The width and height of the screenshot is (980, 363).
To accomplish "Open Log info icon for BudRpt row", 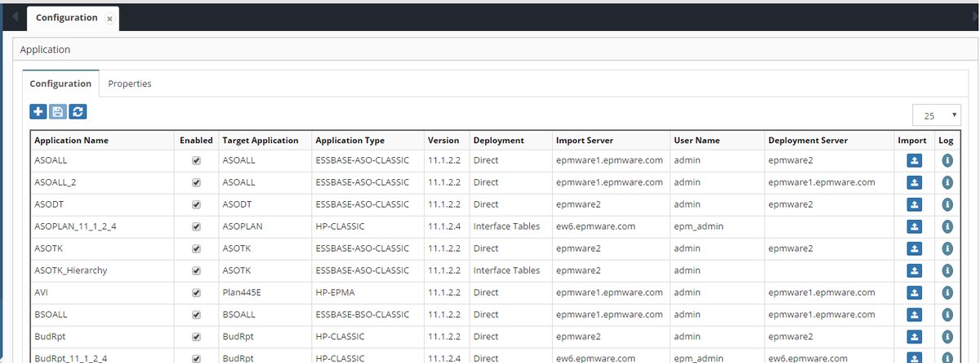I will click(x=947, y=337).
